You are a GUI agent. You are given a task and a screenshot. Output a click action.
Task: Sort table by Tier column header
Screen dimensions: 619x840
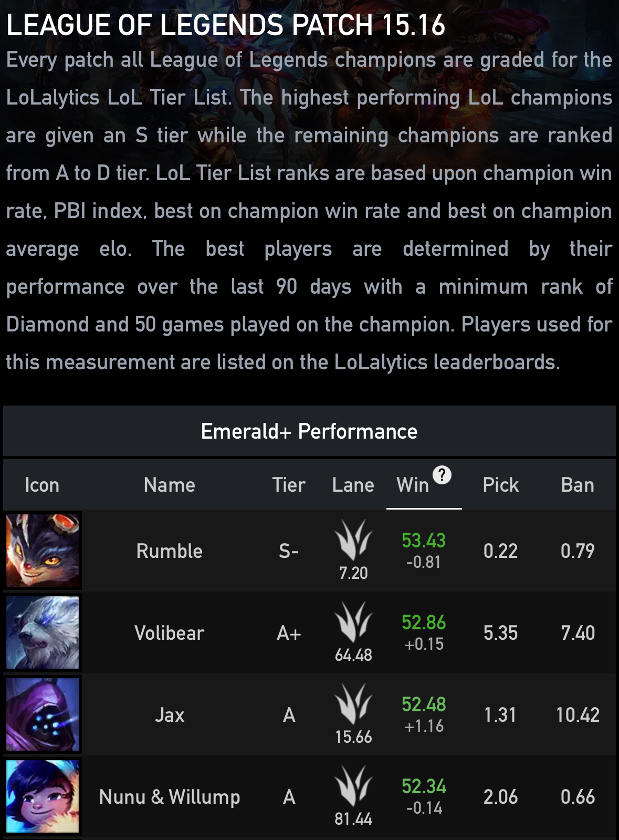pos(289,485)
